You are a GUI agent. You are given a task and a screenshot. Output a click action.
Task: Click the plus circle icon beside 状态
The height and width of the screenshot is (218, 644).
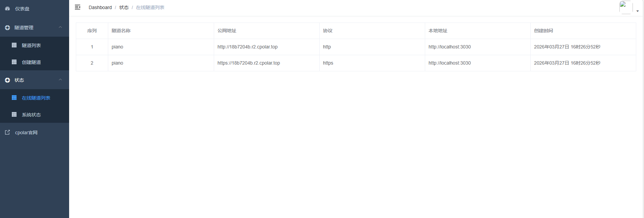[x=7, y=80]
